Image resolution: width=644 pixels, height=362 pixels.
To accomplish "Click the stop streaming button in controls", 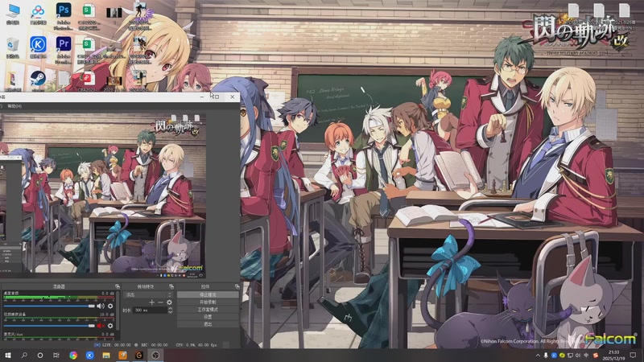I will click(x=208, y=294).
